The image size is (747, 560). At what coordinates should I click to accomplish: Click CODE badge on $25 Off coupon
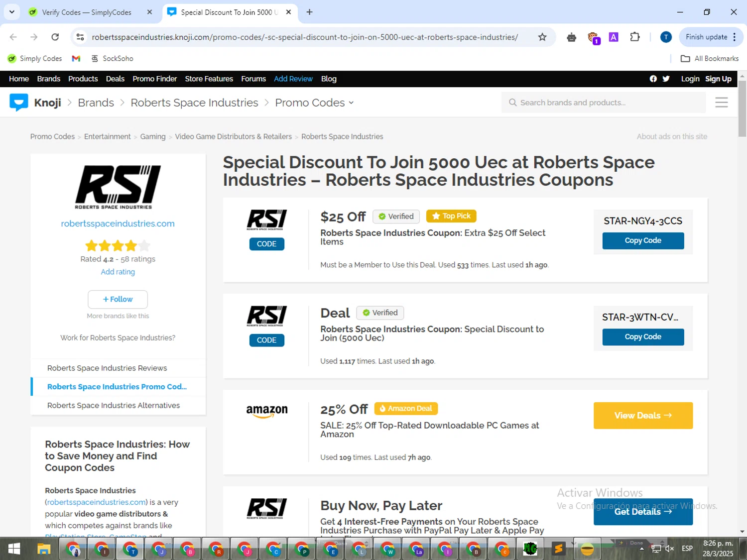click(x=267, y=244)
